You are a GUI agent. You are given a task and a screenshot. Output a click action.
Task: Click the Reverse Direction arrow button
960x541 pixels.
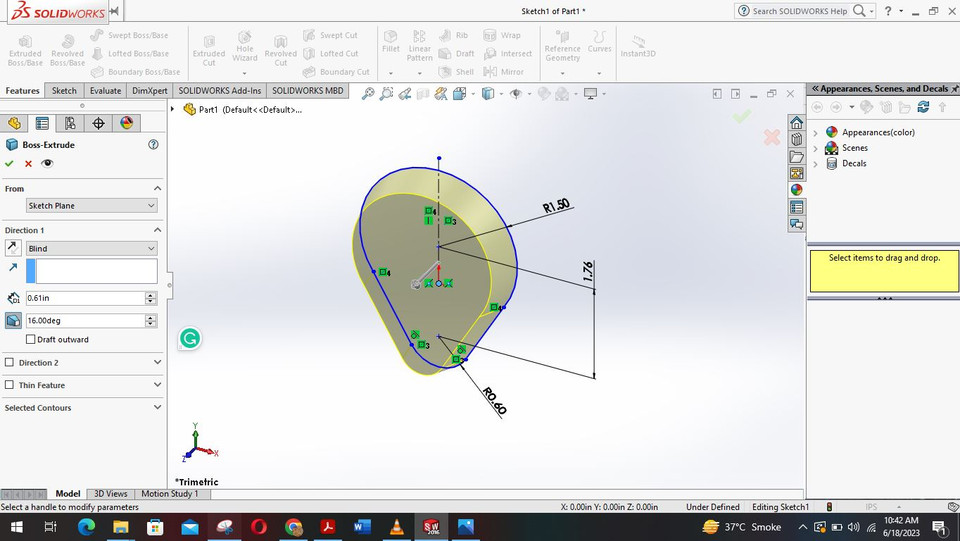click(13, 248)
